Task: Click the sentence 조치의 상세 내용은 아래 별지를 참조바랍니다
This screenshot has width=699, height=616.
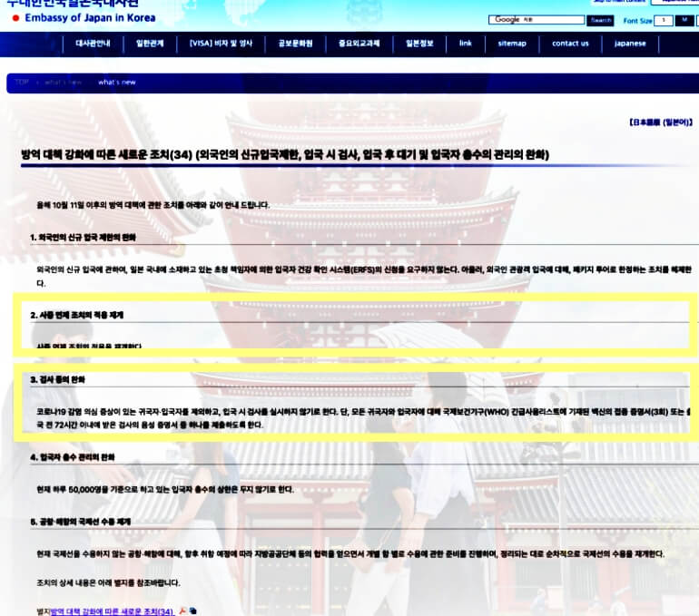Action: 108,583
